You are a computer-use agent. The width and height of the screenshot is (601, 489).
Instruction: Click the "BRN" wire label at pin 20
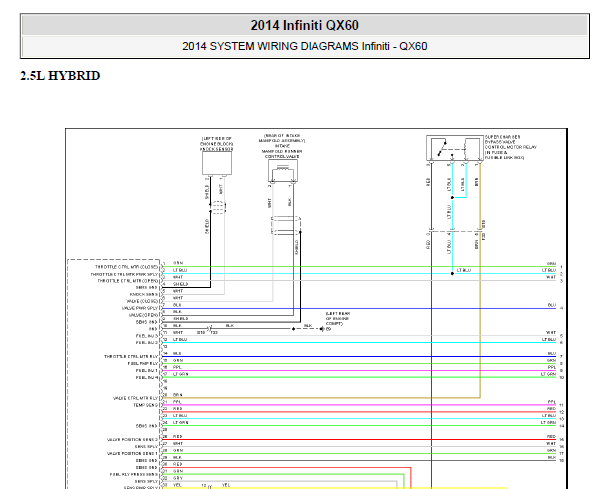(x=178, y=395)
